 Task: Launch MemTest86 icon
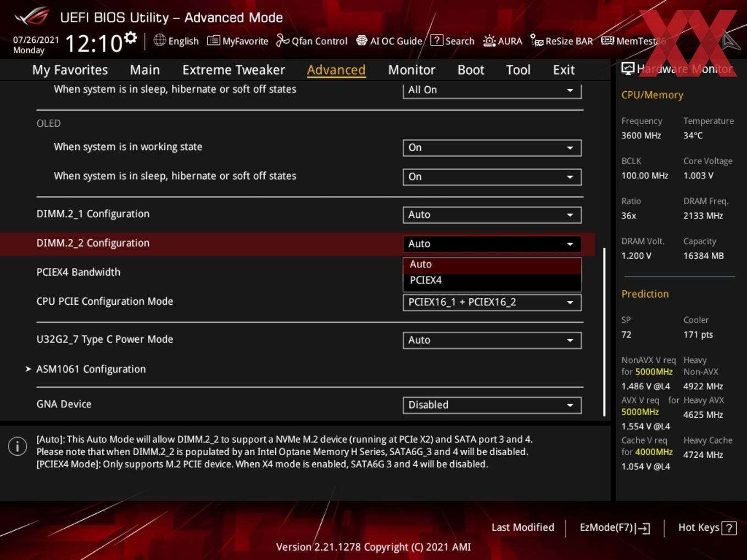click(607, 41)
